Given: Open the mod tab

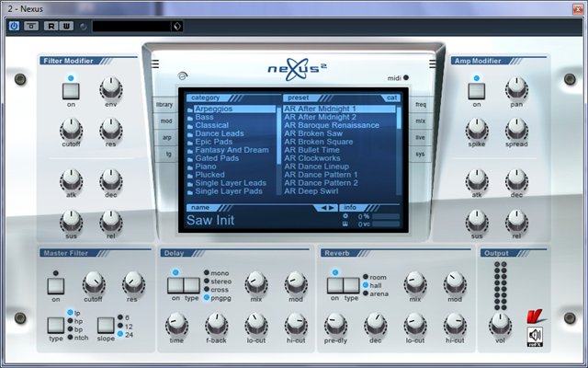Looking at the screenshot, I should 165,121.
